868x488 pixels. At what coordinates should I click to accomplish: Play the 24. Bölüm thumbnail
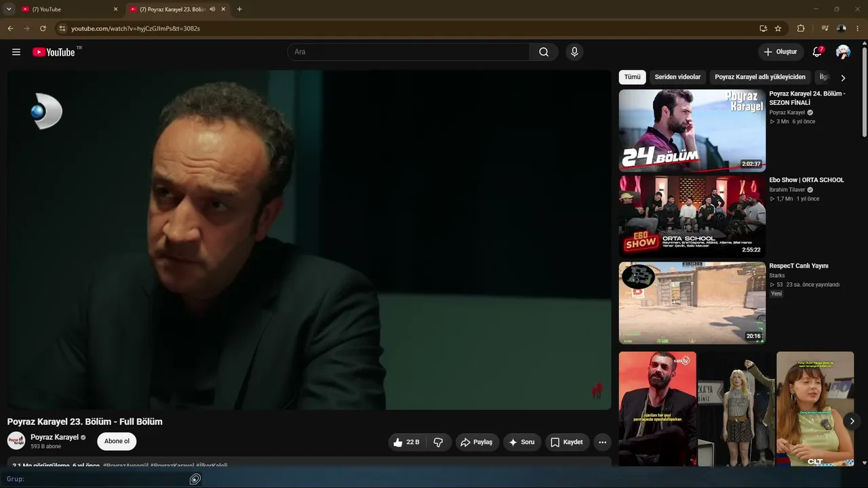692,131
